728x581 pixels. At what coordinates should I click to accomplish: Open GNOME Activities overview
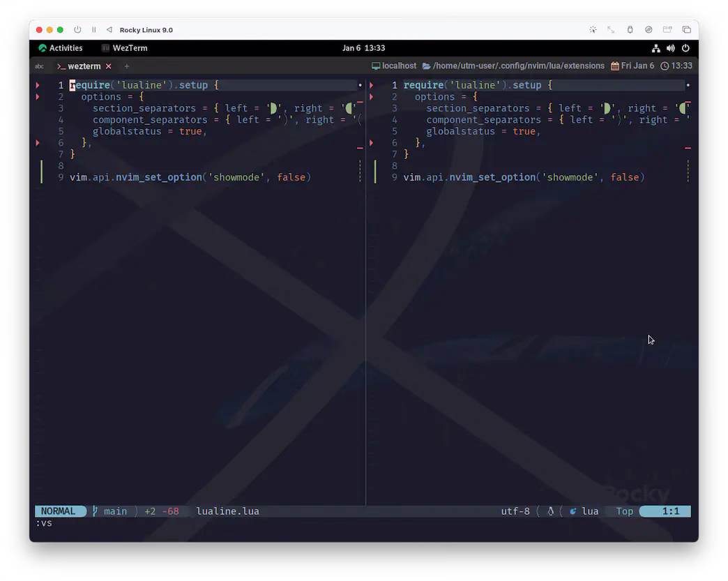click(x=61, y=48)
